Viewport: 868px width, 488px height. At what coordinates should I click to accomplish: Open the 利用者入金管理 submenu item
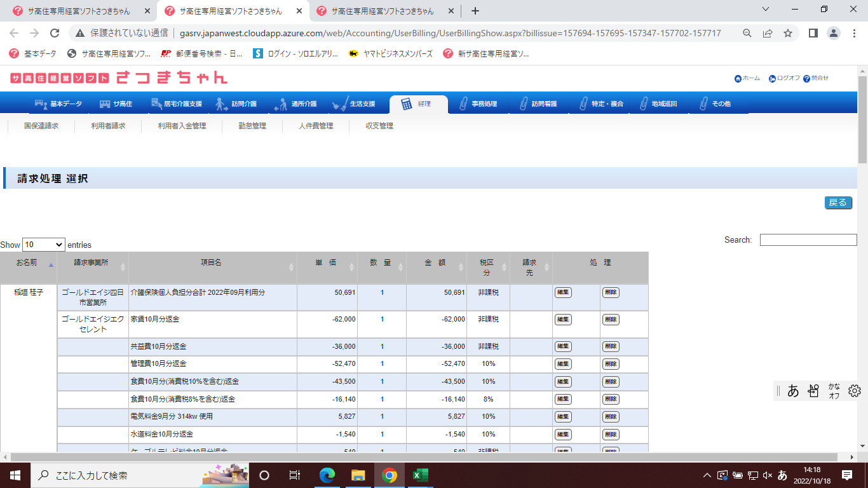[x=182, y=126]
